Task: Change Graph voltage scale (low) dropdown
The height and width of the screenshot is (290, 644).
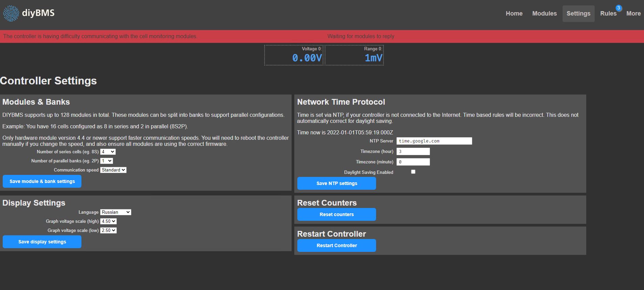Action: coord(108,231)
